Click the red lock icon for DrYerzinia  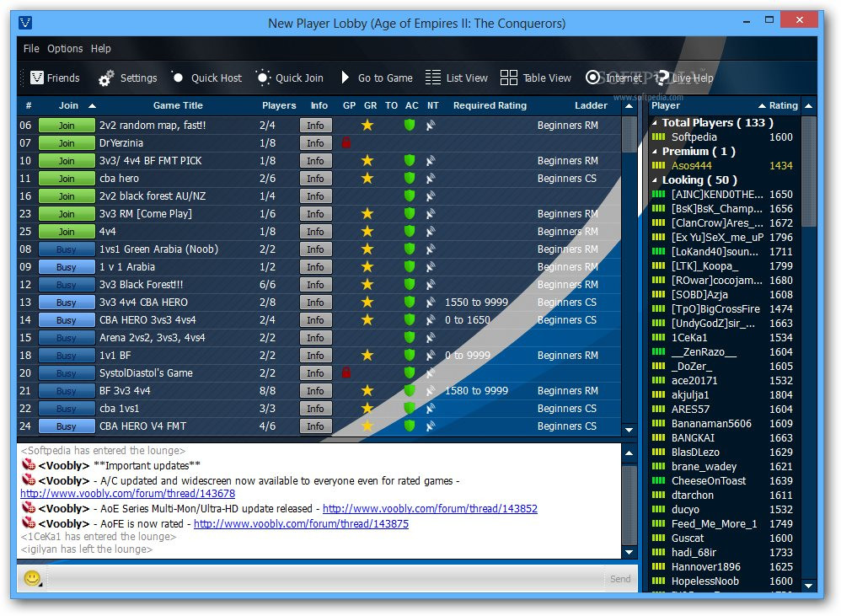click(346, 142)
